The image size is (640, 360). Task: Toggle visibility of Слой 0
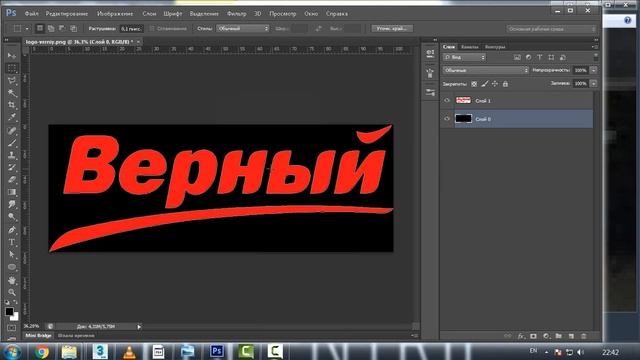pyautogui.click(x=447, y=119)
